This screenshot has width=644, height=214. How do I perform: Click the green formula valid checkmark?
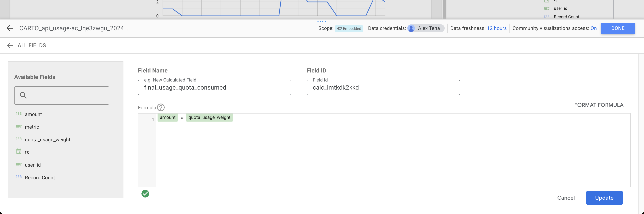[145, 194]
